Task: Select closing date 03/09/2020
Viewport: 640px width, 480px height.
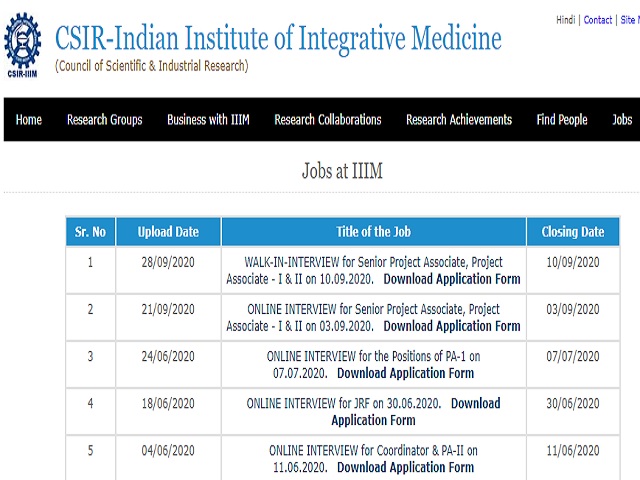Action: point(573,309)
